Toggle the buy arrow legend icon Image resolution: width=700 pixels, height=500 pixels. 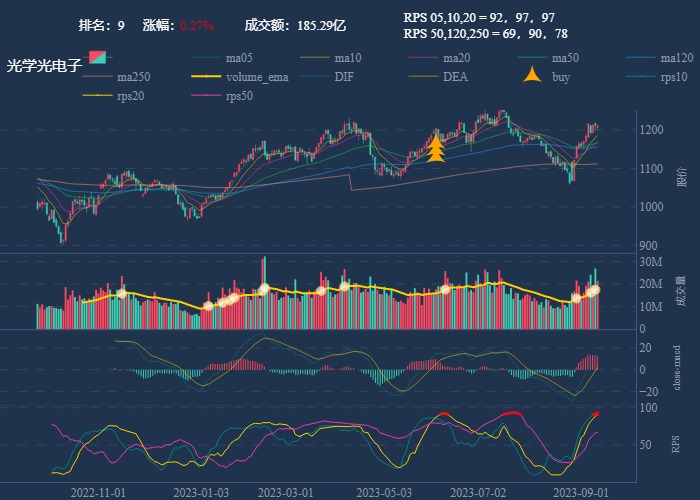pos(532,76)
